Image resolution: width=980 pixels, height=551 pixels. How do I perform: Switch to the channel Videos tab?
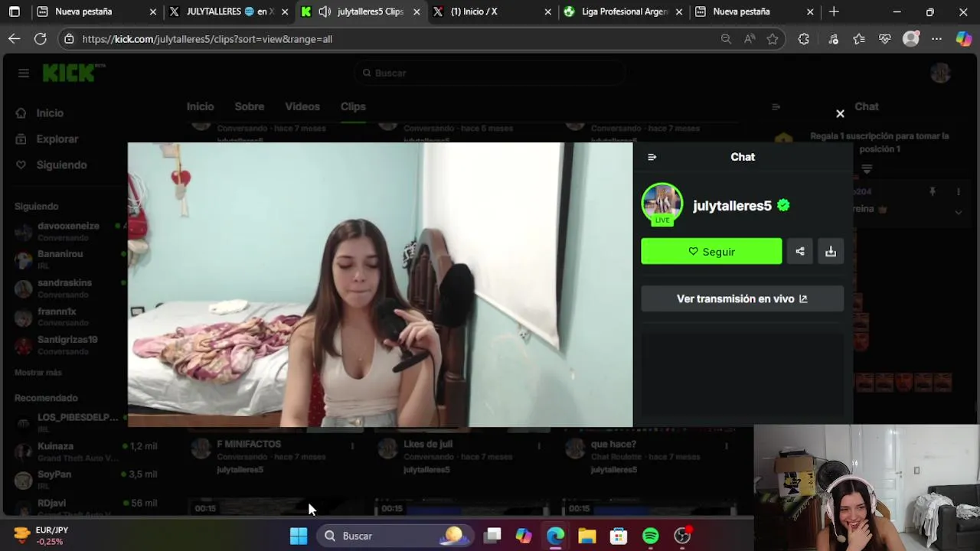click(x=302, y=106)
